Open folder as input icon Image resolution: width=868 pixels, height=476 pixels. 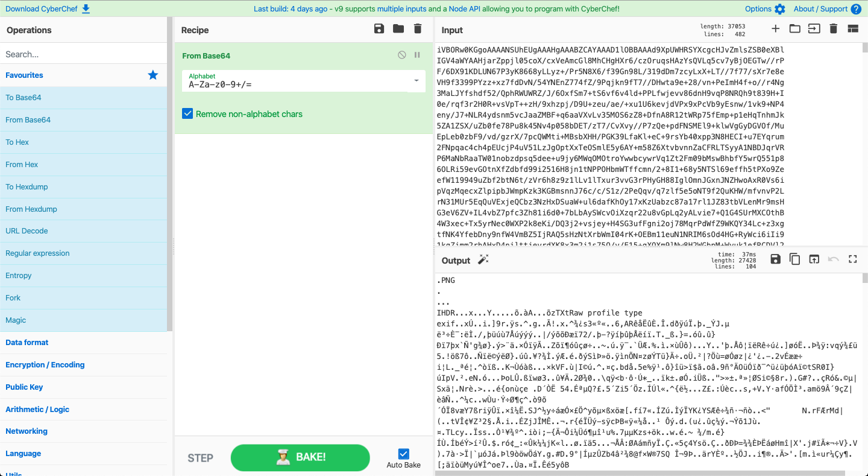pyautogui.click(x=795, y=29)
